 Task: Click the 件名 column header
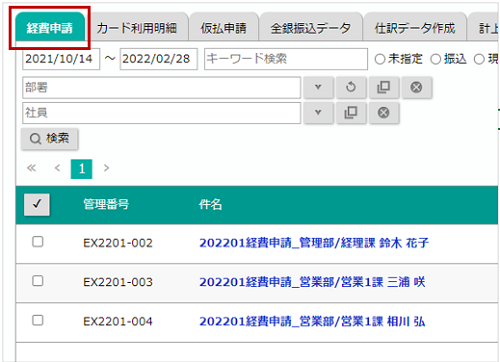[210, 204]
